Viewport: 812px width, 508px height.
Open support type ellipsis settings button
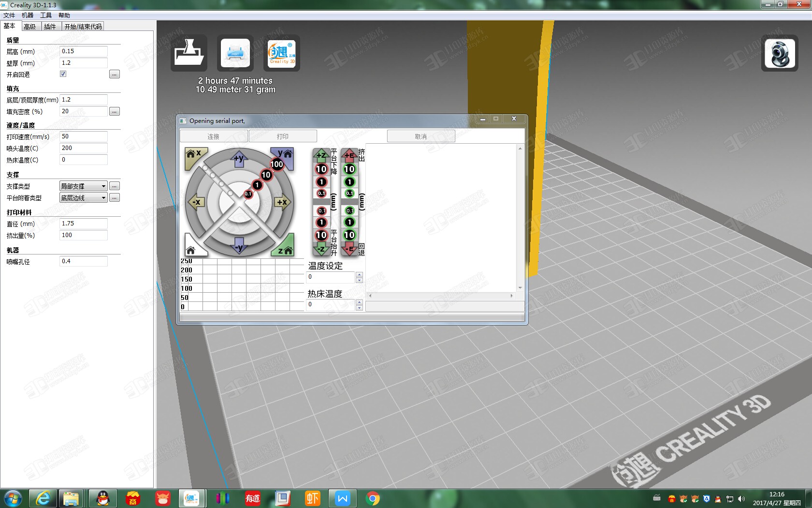pyautogui.click(x=115, y=186)
